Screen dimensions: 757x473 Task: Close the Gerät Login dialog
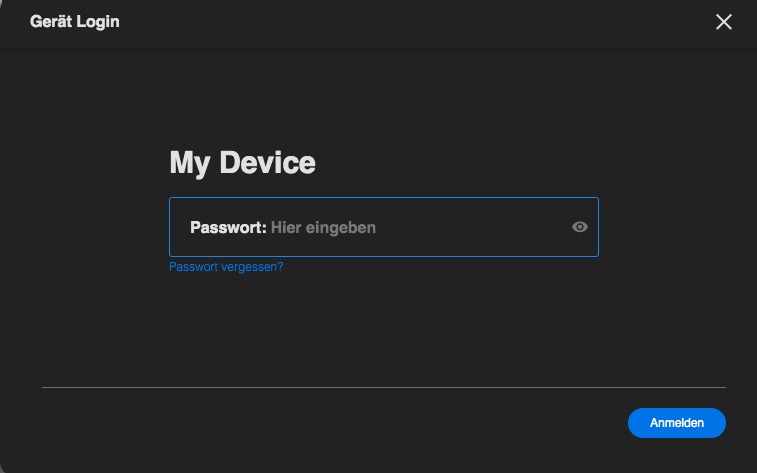pos(724,22)
